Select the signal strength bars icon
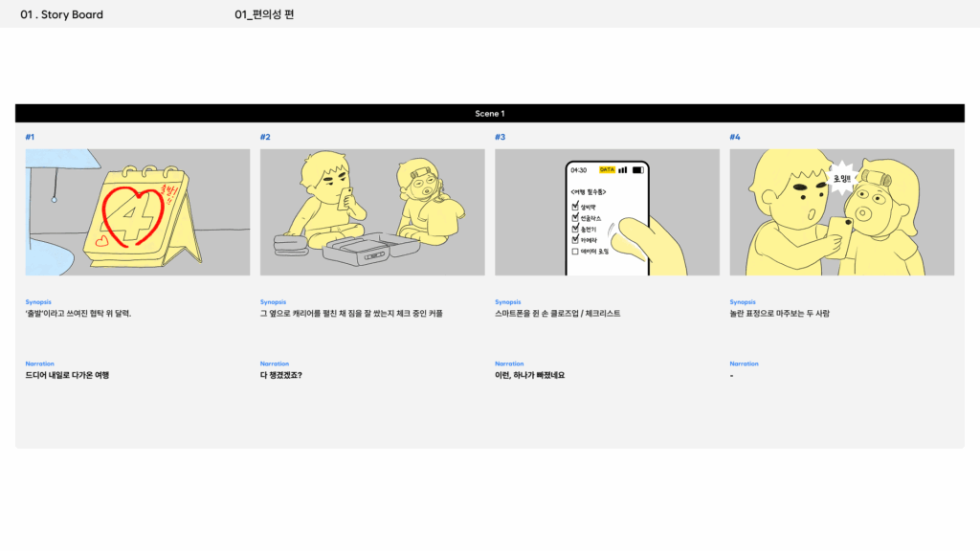980x551 pixels. [x=623, y=170]
